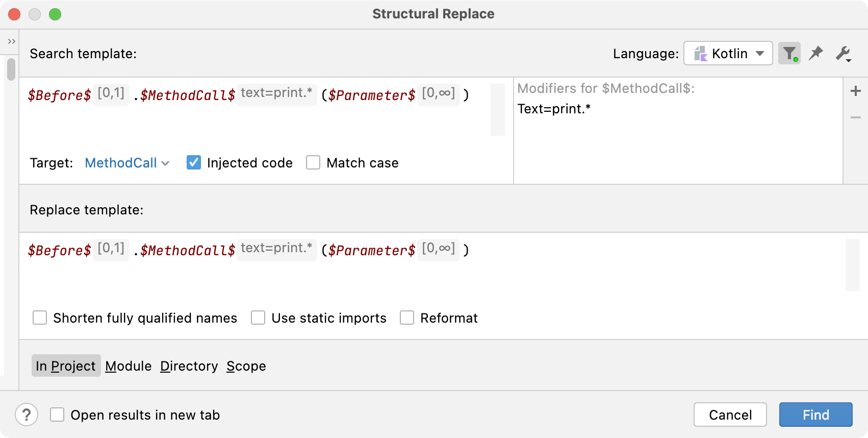The width and height of the screenshot is (868, 438).
Task: Add a new modifier with the plus icon
Action: pos(856,91)
